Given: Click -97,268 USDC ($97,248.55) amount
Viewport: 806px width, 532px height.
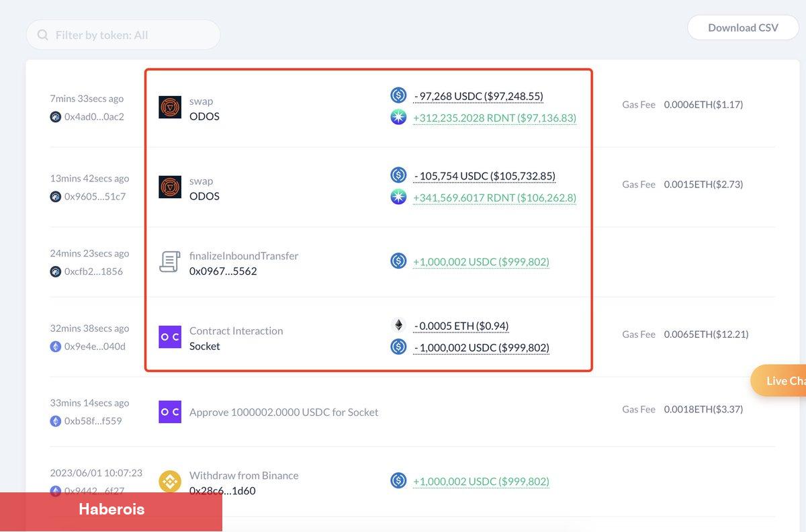Looking at the screenshot, I should tap(478, 96).
